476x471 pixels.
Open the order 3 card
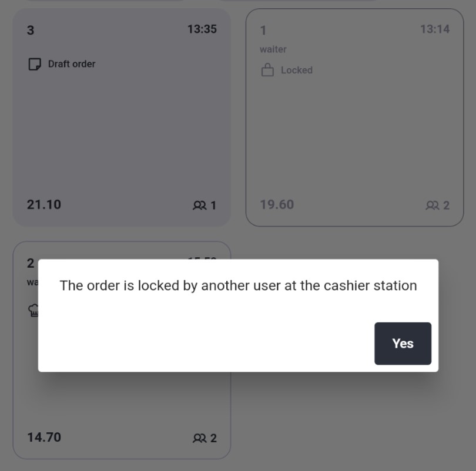pyautogui.click(x=122, y=117)
